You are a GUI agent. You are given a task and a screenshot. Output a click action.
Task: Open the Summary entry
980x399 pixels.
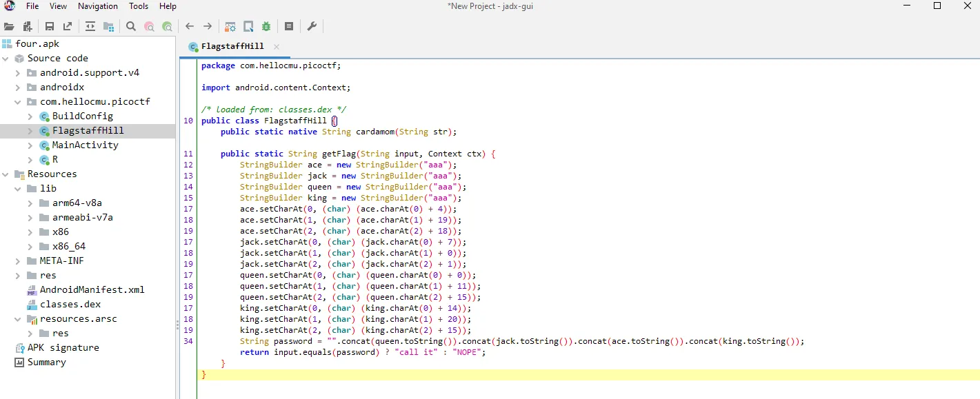pos(47,362)
